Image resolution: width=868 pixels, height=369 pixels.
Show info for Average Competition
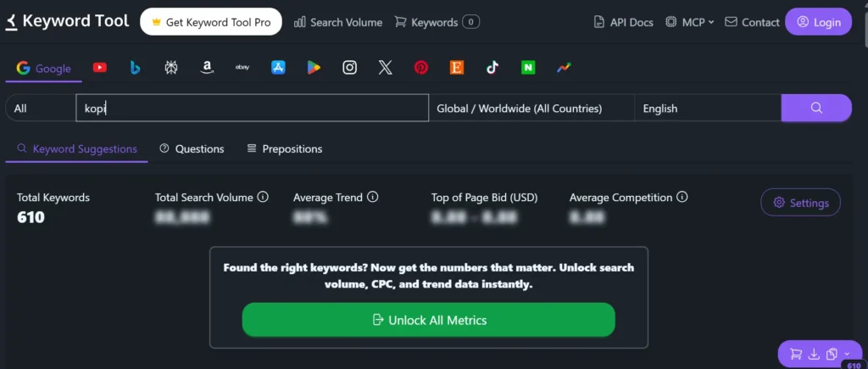682,198
